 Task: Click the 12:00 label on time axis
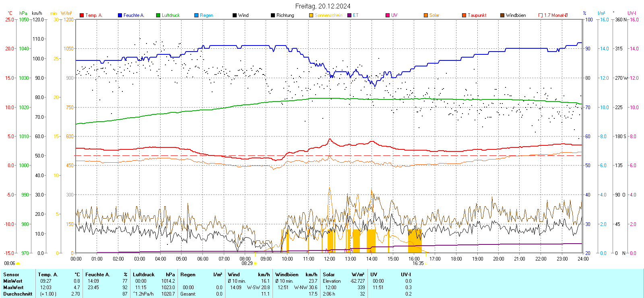(330, 259)
